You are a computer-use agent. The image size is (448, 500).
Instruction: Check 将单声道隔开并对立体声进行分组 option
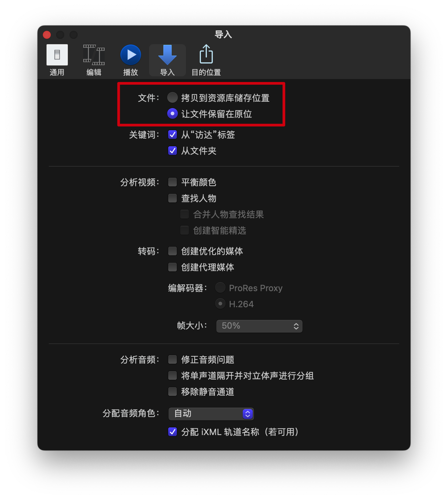pyautogui.click(x=173, y=376)
